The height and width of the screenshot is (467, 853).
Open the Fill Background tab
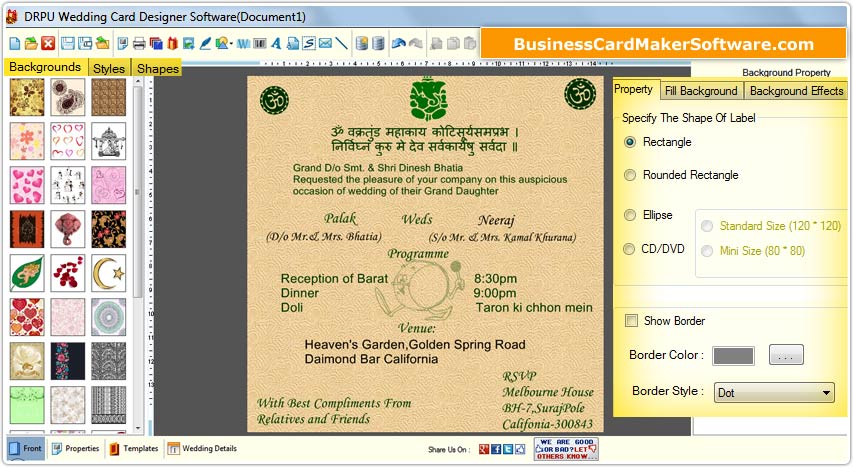[701, 91]
